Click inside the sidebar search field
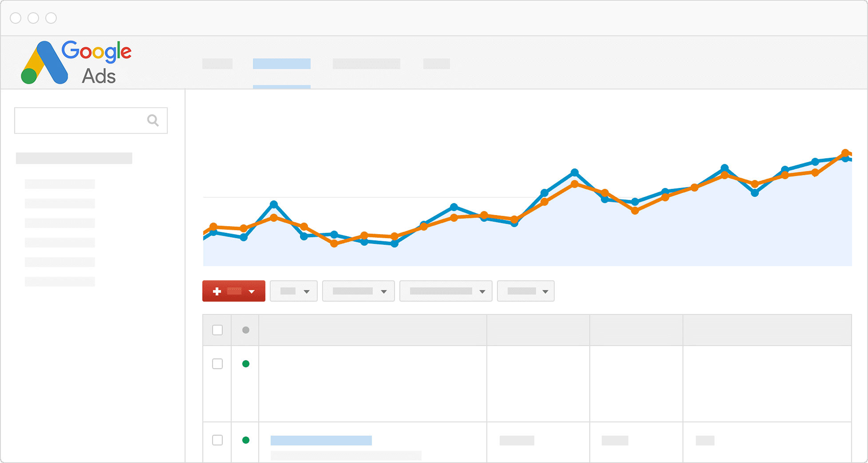This screenshot has height=463, width=868. 91,120
